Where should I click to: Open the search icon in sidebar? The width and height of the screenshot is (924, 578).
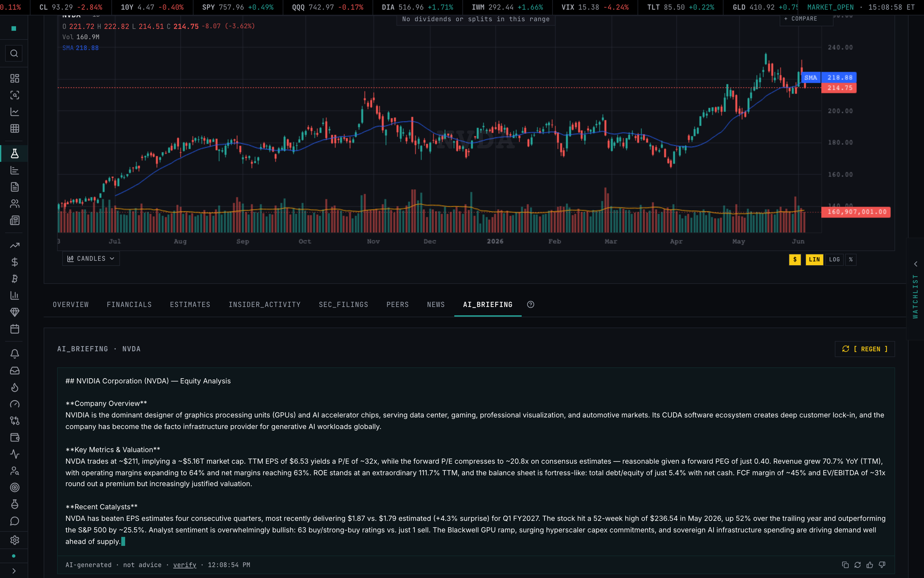tap(14, 54)
